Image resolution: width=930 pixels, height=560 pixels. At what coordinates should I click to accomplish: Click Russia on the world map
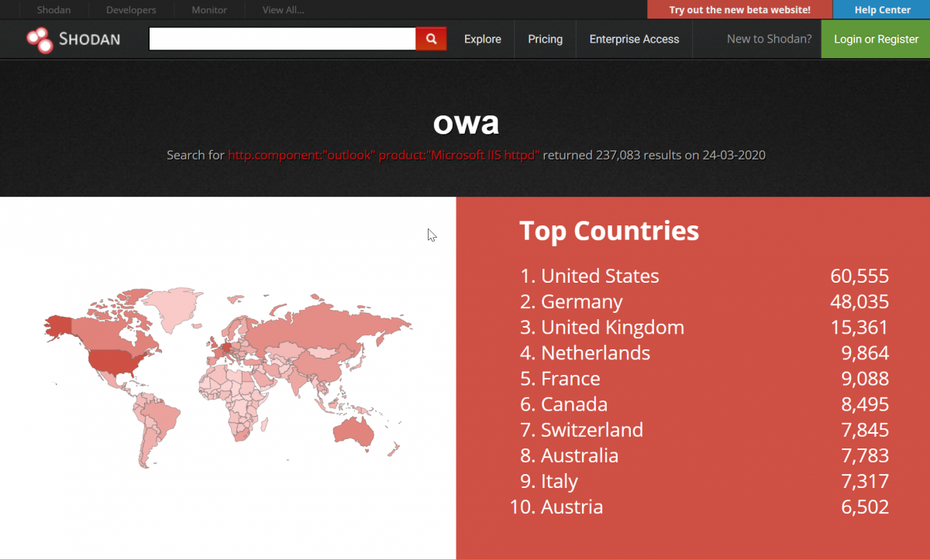pyautogui.click(x=323, y=325)
